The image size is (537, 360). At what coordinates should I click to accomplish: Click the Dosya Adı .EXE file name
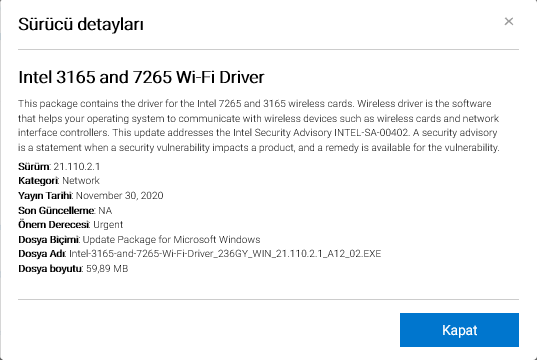point(225,254)
